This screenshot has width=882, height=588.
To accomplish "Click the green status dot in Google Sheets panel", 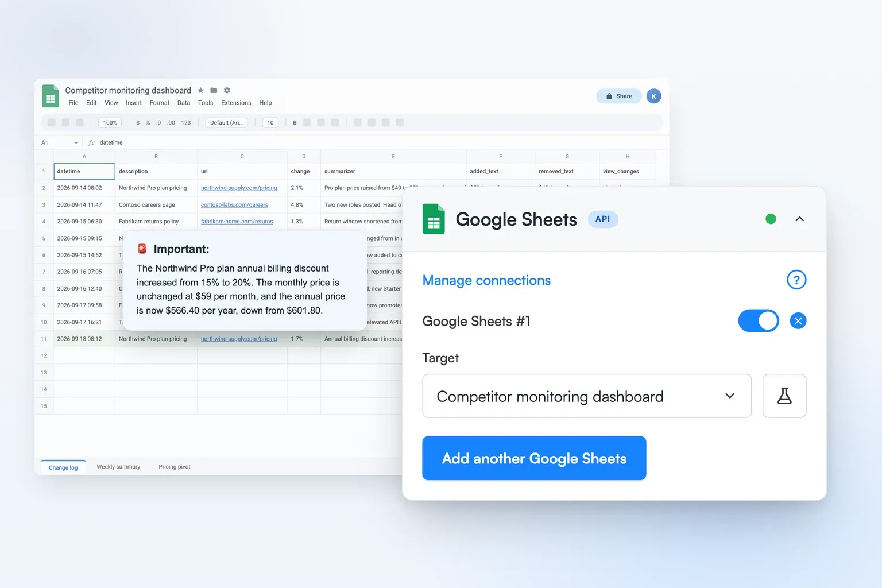I will (771, 219).
